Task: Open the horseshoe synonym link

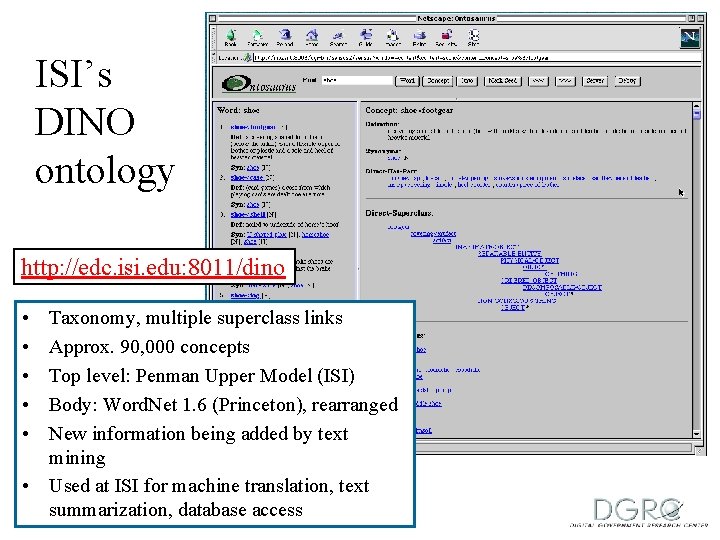Action: tap(315, 235)
